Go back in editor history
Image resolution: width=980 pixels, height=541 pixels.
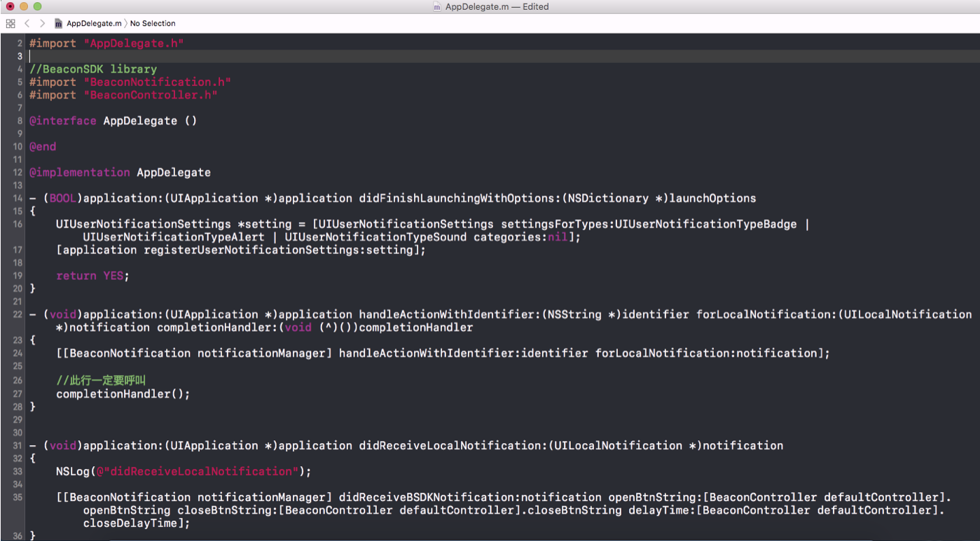[x=27, y=23]
